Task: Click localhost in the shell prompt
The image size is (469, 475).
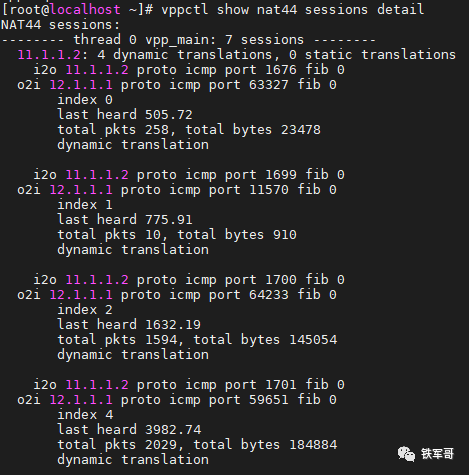Action: 86,9
